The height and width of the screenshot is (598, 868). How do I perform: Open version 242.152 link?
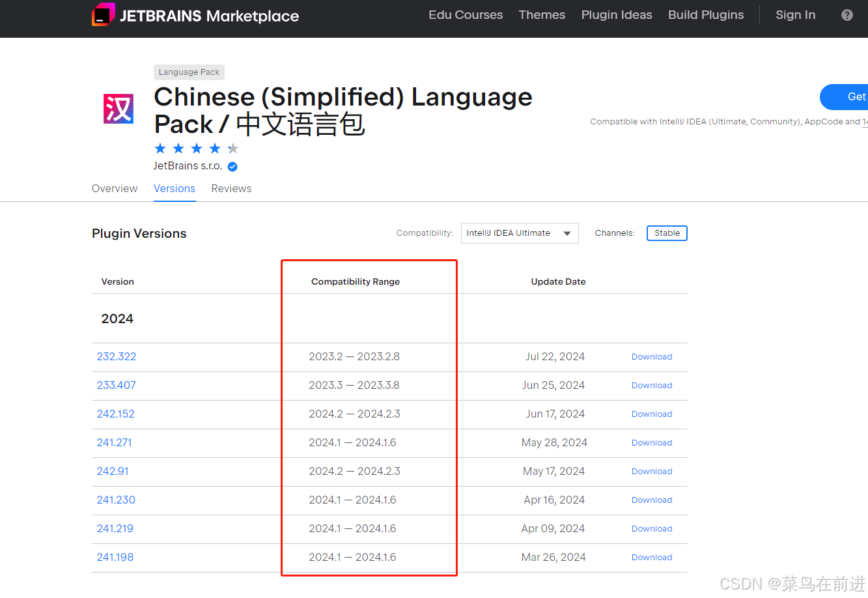pyautogui.click(x=116, y=414)
